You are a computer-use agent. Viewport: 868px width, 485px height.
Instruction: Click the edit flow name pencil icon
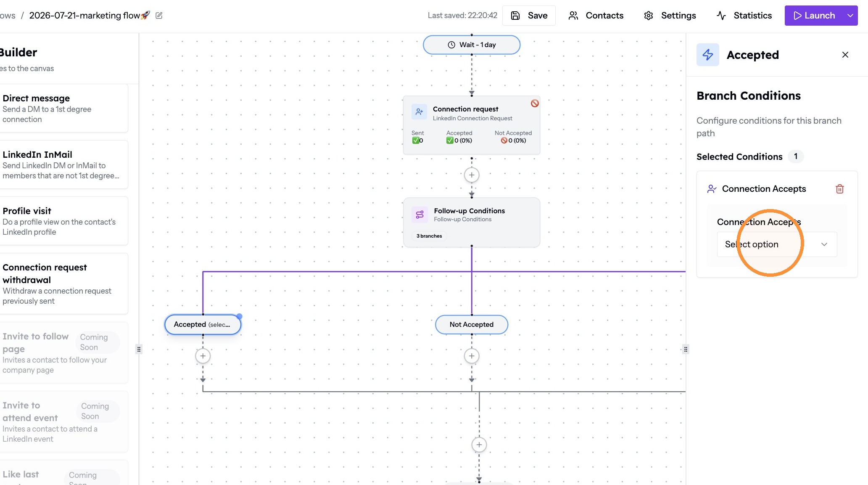159,16
